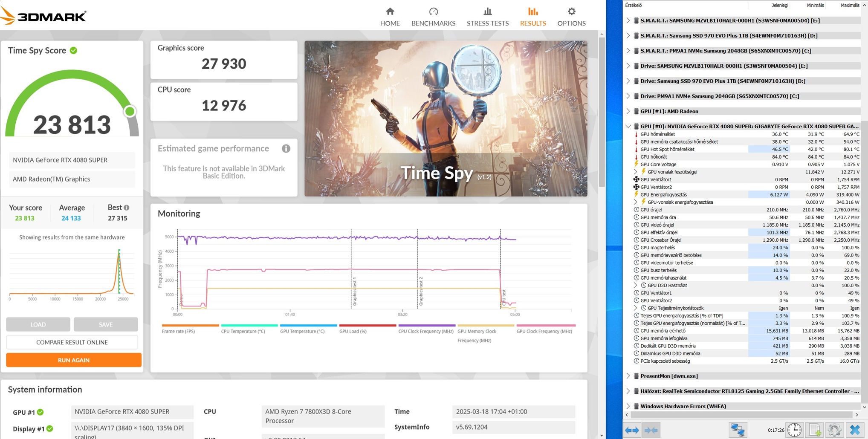Expand Drive: Samsung SSD 970 EVO Plus [D:]

click(x=628, y=81)
